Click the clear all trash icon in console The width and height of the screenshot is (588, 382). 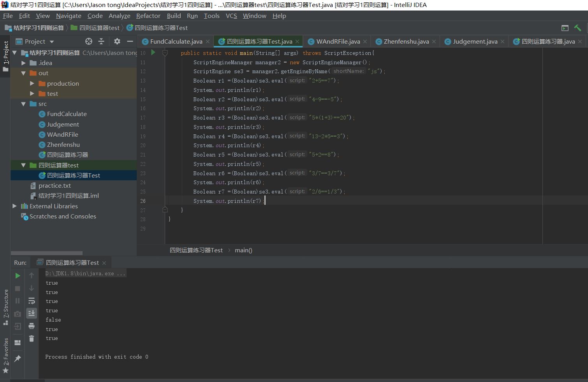32,339
